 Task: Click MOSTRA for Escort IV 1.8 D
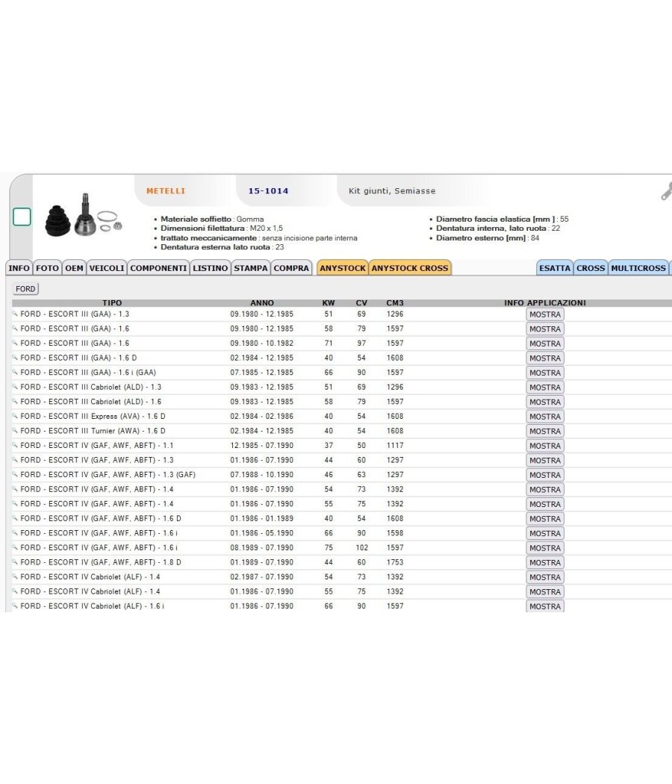[x=545, y=562]
